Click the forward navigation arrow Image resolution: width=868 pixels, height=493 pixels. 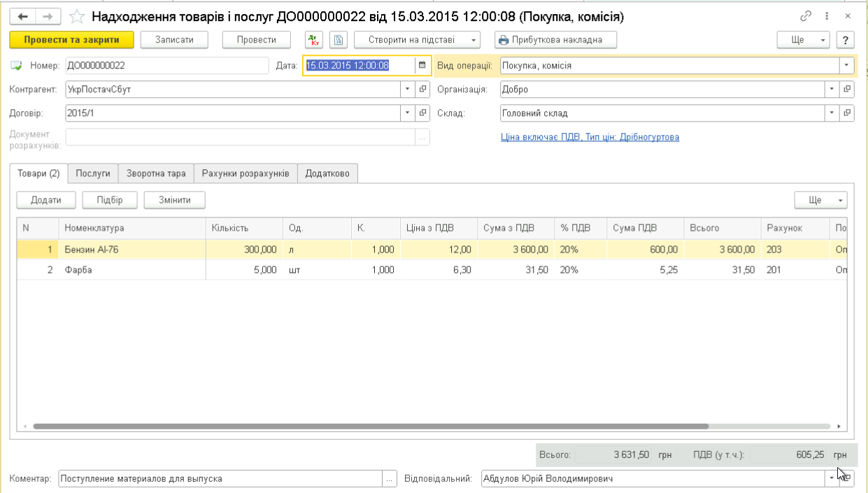[x=48, y=16]
